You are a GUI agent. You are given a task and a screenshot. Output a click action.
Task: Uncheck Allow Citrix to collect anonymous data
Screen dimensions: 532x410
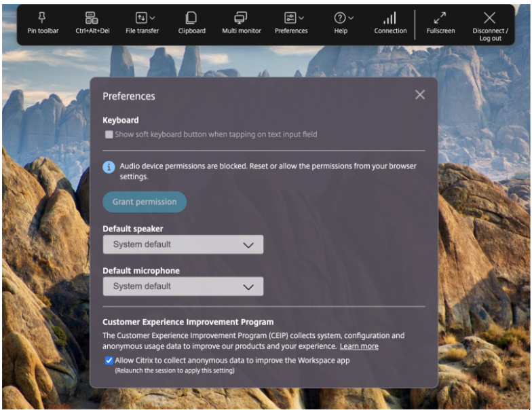click(x=109, y=360)
